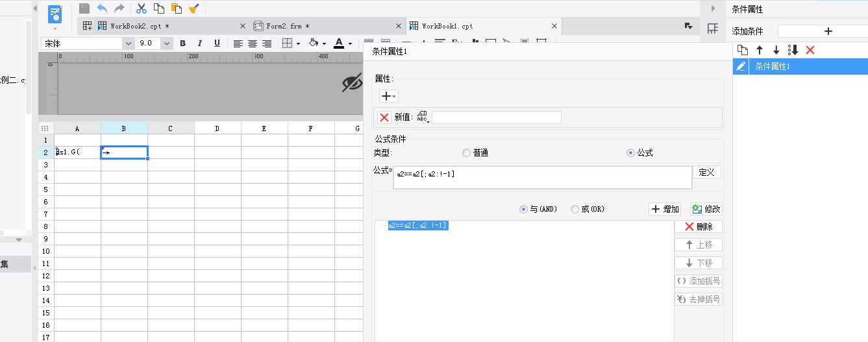
Task: Open the font name dropdown 宋体
Action: click(127, 43)
